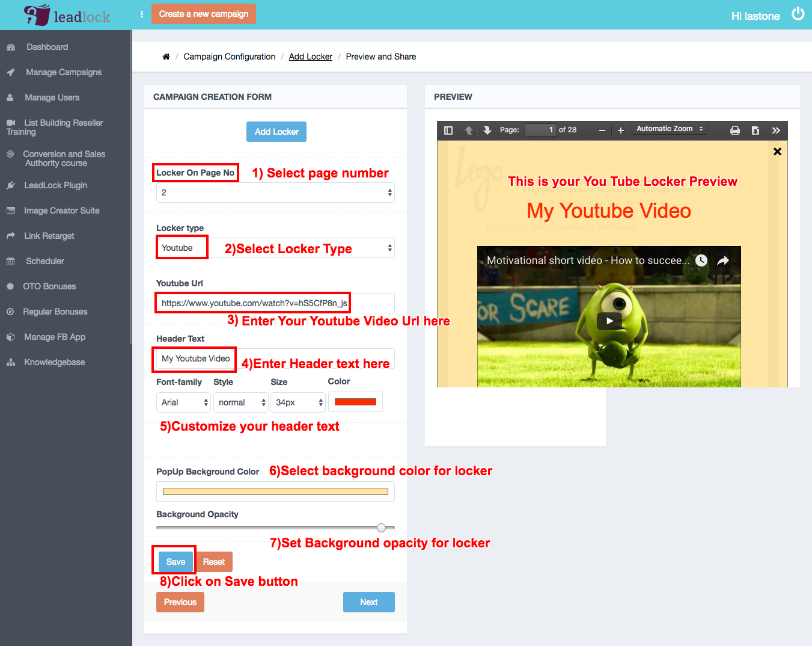Zoom out the PDF preview
This screenshot has height=646, width=812.
(602, 130)
